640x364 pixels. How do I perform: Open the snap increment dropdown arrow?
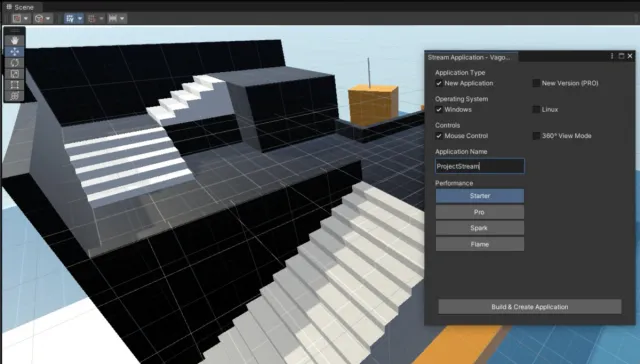(x=122, y=18)
